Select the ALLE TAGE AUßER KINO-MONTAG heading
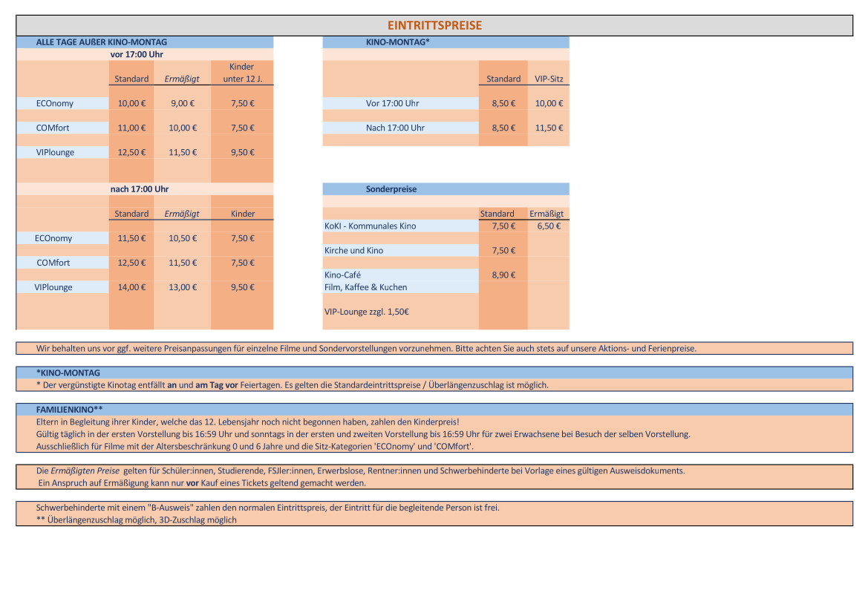The height and width of the screenshot is (613, 868). (102, 42)
